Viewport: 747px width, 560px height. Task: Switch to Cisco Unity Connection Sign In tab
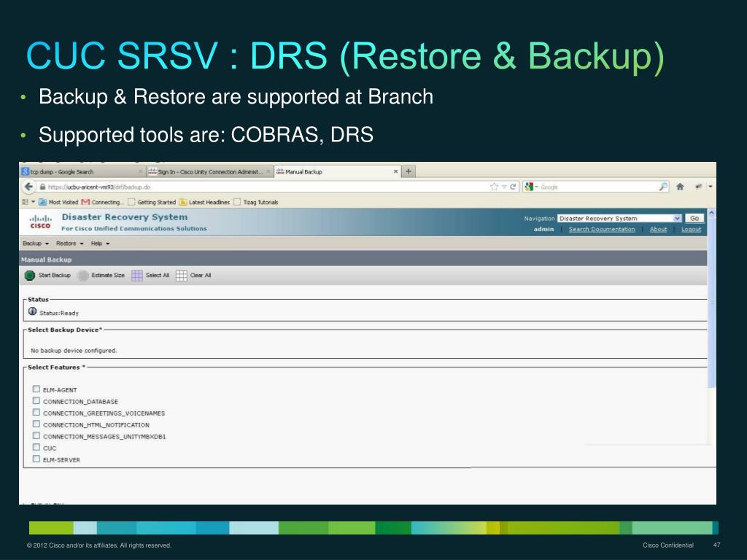pyautogui.click(x=209, y=171)
